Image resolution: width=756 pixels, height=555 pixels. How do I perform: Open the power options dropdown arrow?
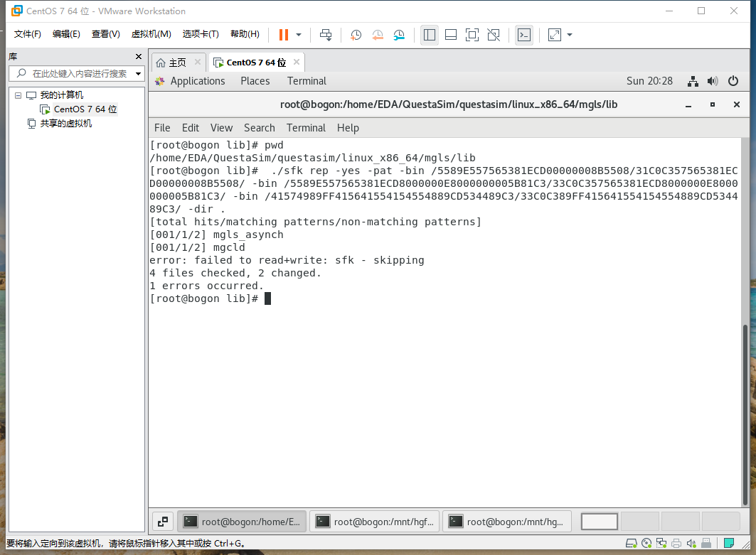click(299, 35)
